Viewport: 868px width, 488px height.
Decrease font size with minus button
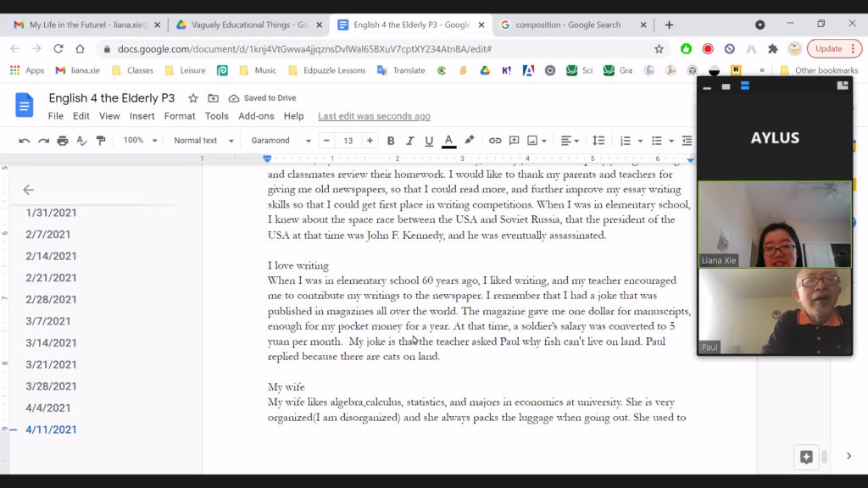click(x=326, y=141)
